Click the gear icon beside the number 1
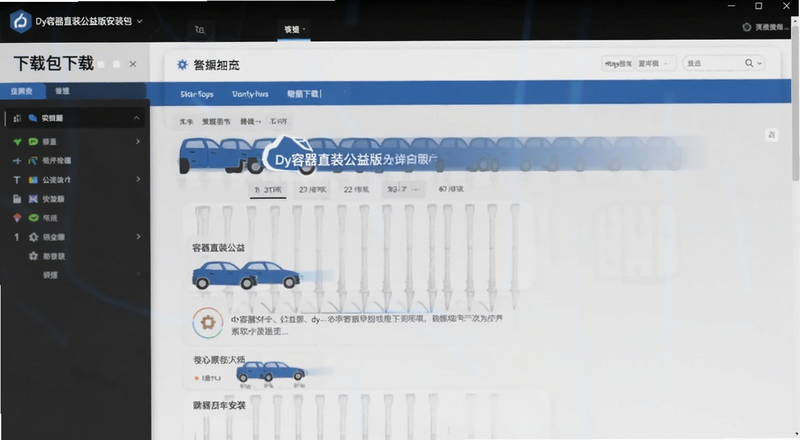Image resolution: width=800 pixels, height=440 pixels. (x=34, y=237)
